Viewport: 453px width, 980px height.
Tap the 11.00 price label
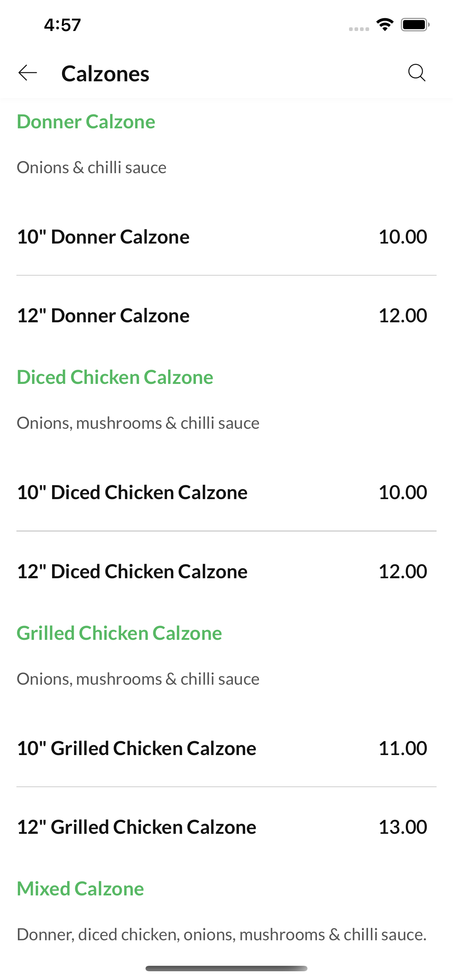click(403, 748)
